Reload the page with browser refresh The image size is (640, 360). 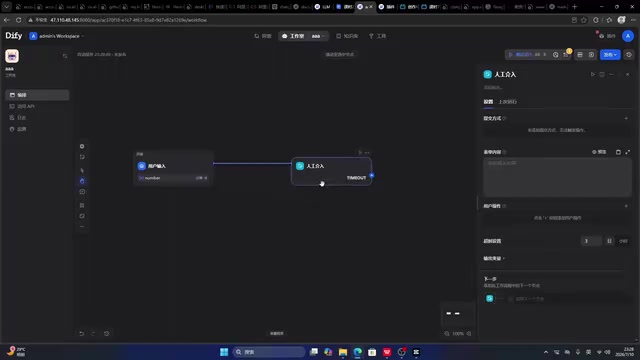click(19, 20)
